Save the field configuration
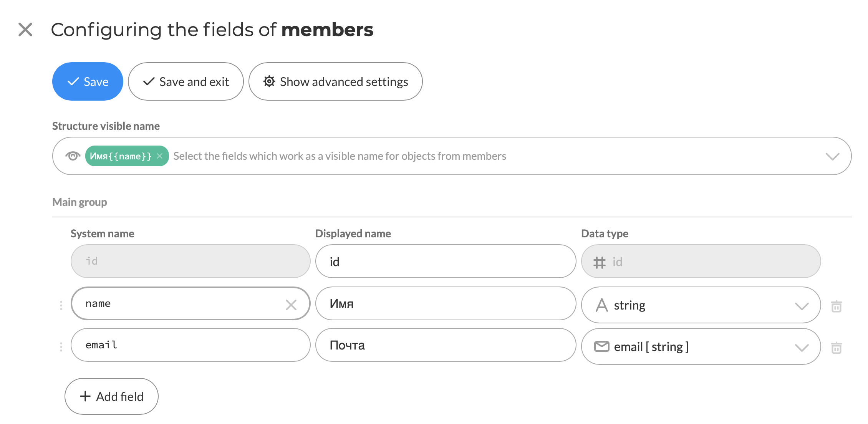868x424 pixels. point(88,81)
